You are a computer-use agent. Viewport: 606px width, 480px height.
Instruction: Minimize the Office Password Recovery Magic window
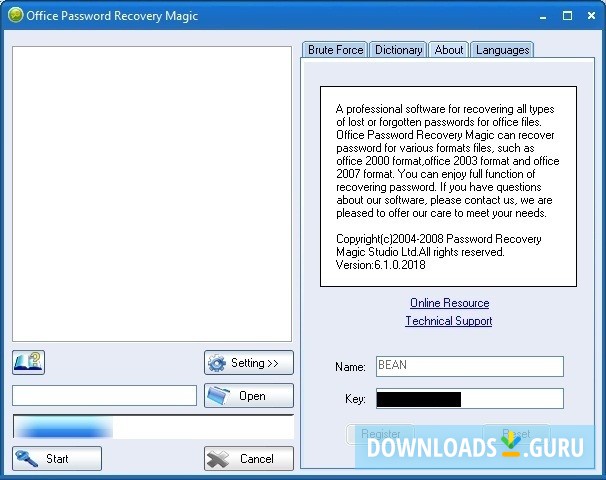pos(543,16)
